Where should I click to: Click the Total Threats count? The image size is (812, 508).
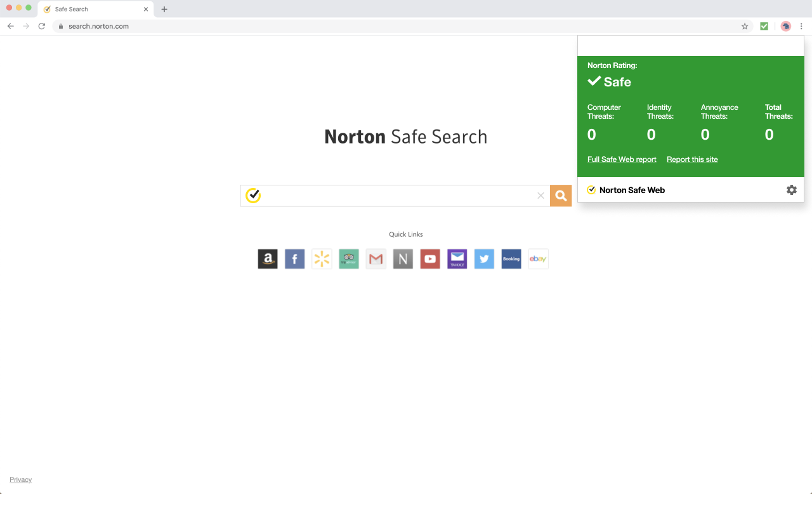click(769, 135)
